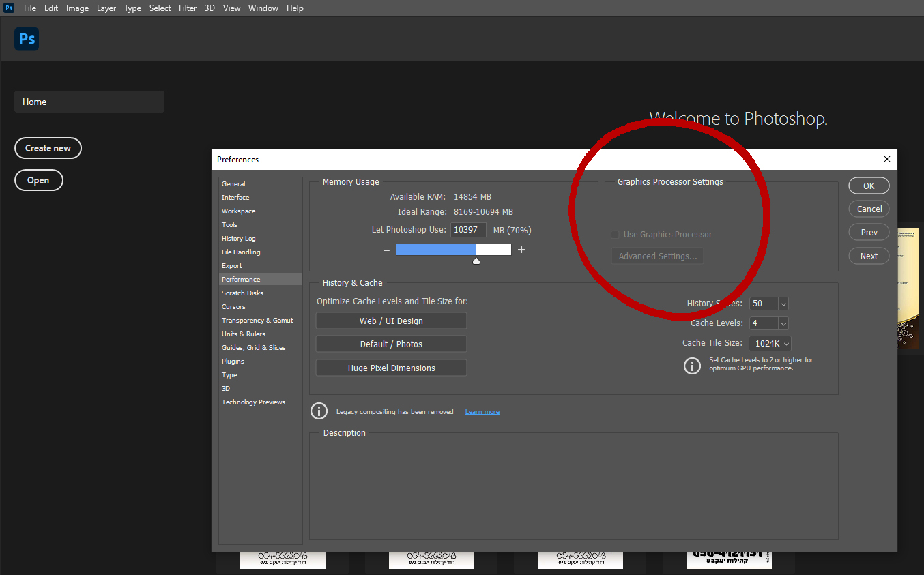Image resolution: width=924 pixels, height=575 pixels.
Task: Click the Let Photoshop Use input field
Action: point(468,230)
